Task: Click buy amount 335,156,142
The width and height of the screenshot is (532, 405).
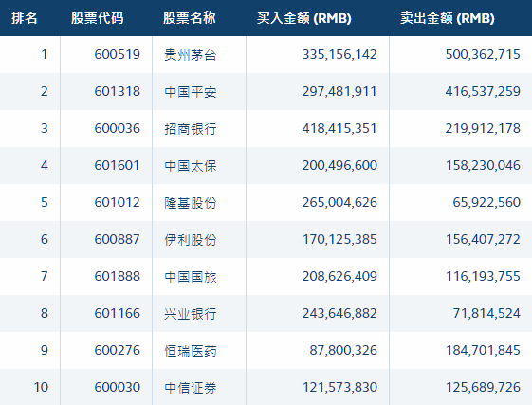Action: point(339,54)
